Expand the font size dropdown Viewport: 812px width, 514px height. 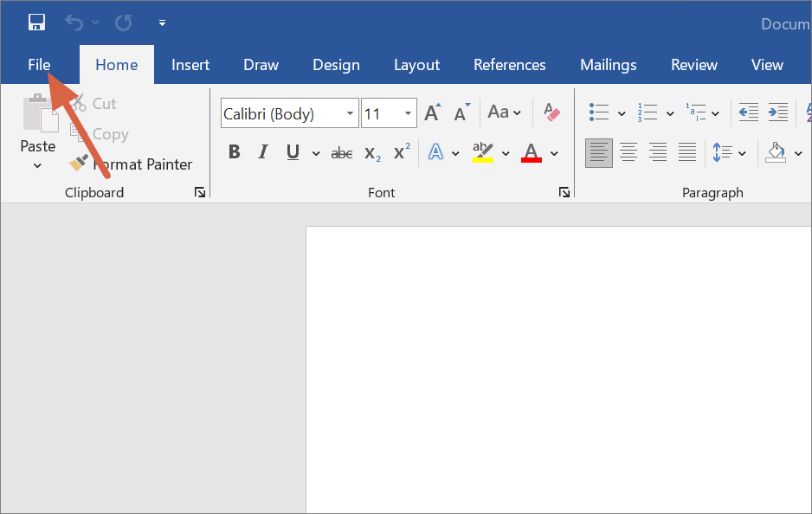click(409, 113)
